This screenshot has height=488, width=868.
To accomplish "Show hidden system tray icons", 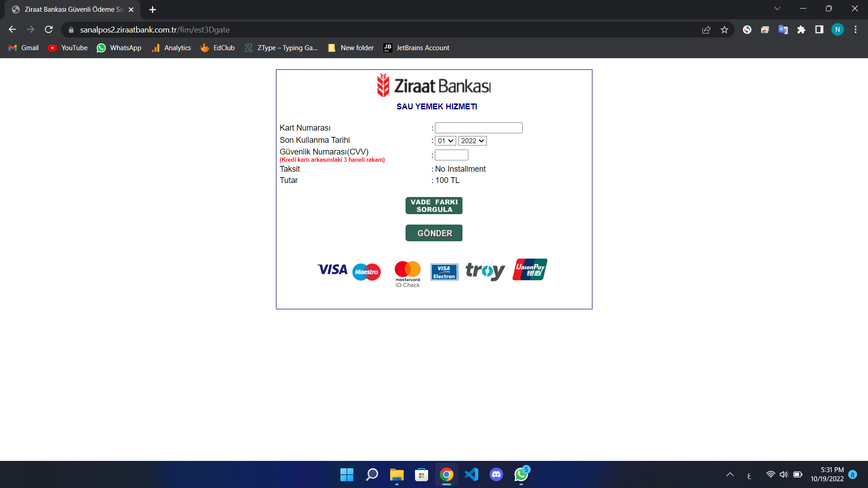I will pos(730,474).
